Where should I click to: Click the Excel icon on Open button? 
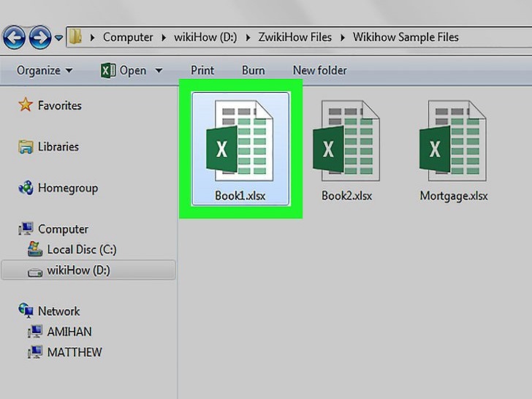pyautogui.click(x=108, y=71)
